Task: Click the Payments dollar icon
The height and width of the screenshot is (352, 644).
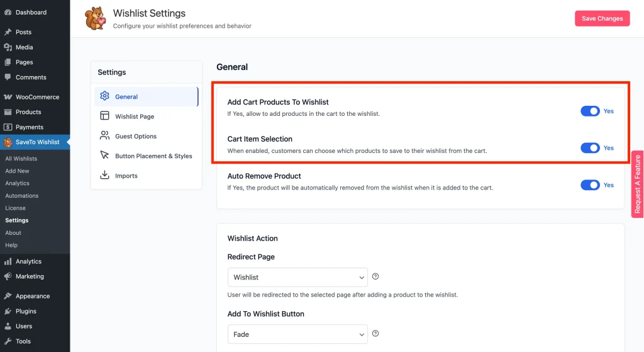Action: 8,127
